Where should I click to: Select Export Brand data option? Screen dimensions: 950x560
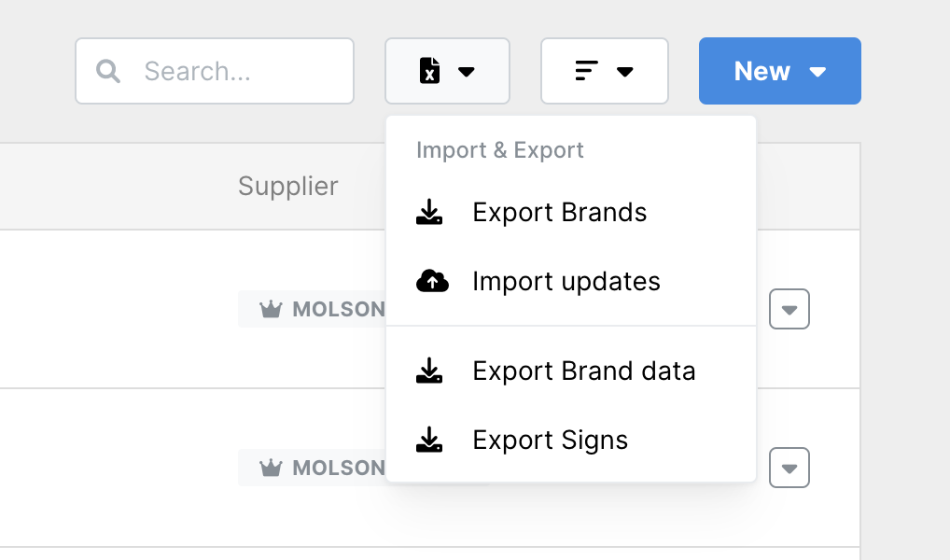(x=571, y=371)
